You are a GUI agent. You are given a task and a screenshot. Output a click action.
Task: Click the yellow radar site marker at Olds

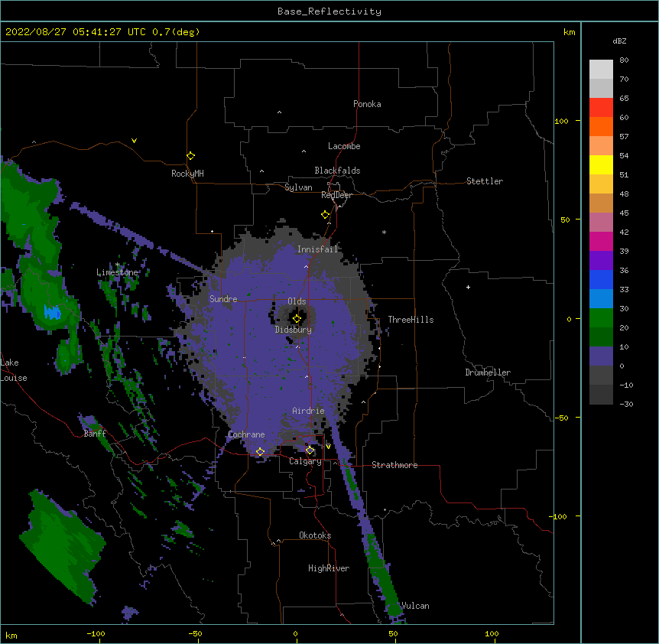click(x=297, y=318)
